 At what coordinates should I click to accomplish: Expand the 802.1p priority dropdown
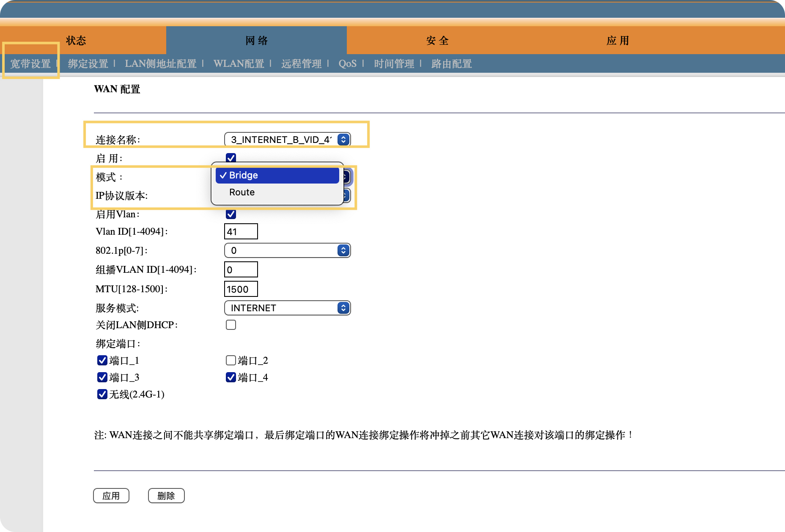click(x=287, y=250)
